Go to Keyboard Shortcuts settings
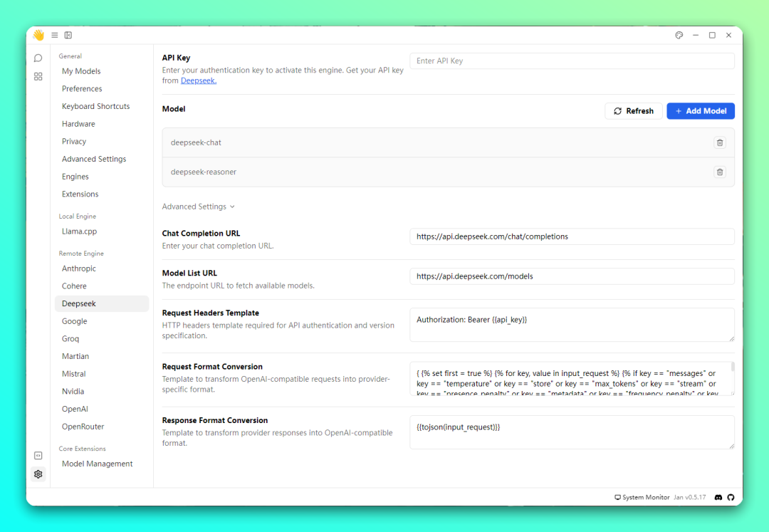The width and height of the screenshot is (769, 532). click(95, 106)
